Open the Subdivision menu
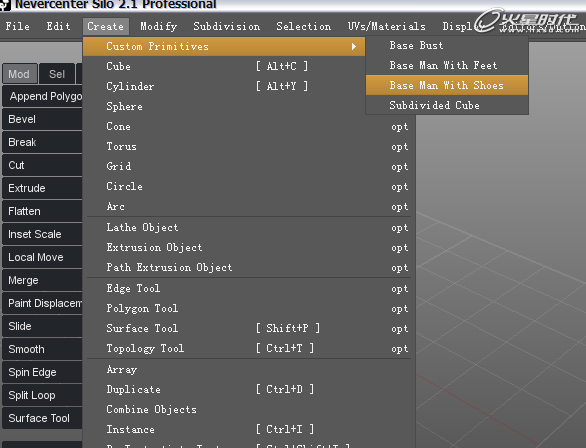This screenshot has height=448, width=586. (x=226, y=26)
